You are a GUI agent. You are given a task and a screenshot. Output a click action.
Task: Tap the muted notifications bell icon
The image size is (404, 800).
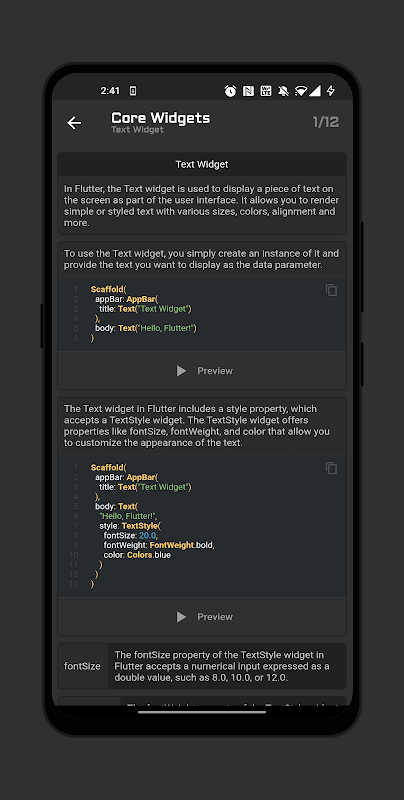tap(283, 91)
